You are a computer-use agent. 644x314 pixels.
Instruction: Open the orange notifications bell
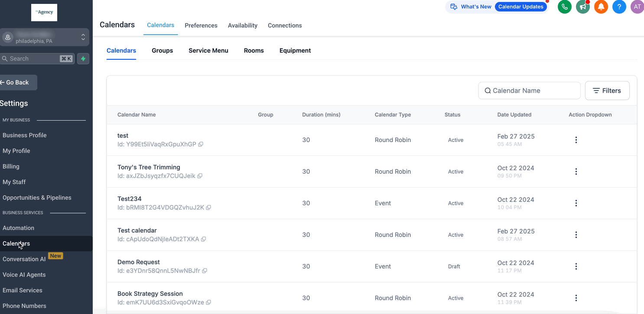pyautogui.click(x=601, y=7)
